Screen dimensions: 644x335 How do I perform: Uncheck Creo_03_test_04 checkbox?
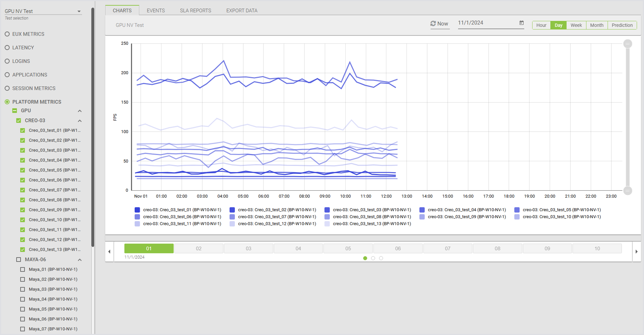[23, 160]
